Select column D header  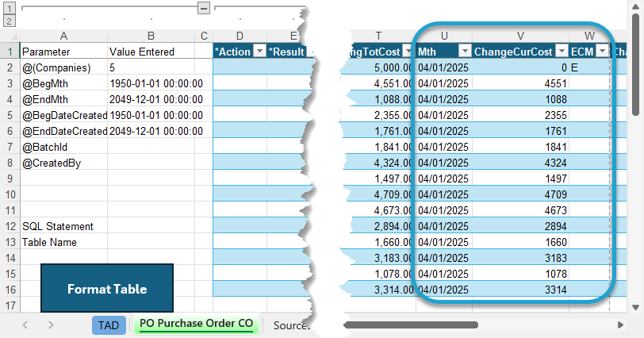240,36
